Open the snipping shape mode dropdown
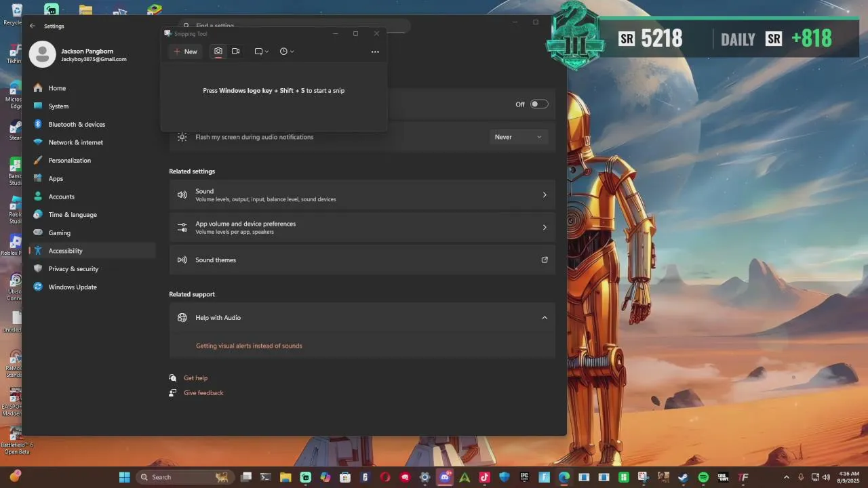This screenshot has width=868, height=488. 262,52
